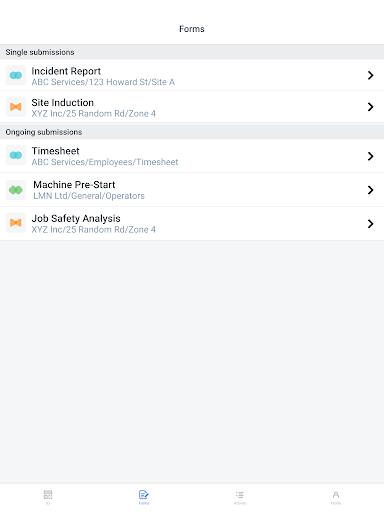Click the Machine Pre-Start green circles icon
Image resolution: width=384 pixels, height=512 pixels.
tap(16, 190)
